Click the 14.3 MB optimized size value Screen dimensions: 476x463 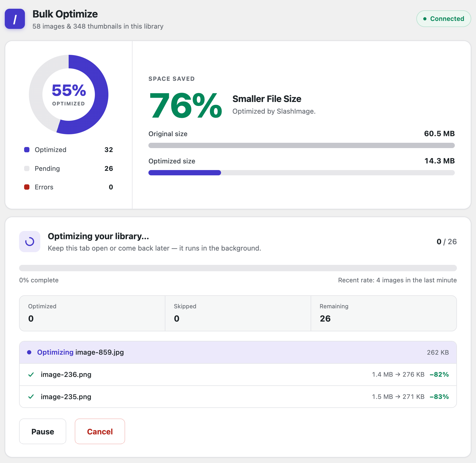[440, 161]
